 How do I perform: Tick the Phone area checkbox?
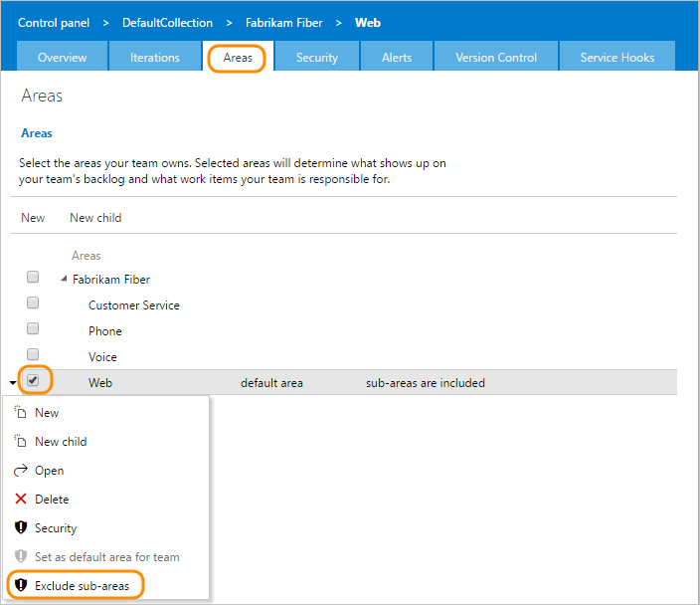click(33, 328)
